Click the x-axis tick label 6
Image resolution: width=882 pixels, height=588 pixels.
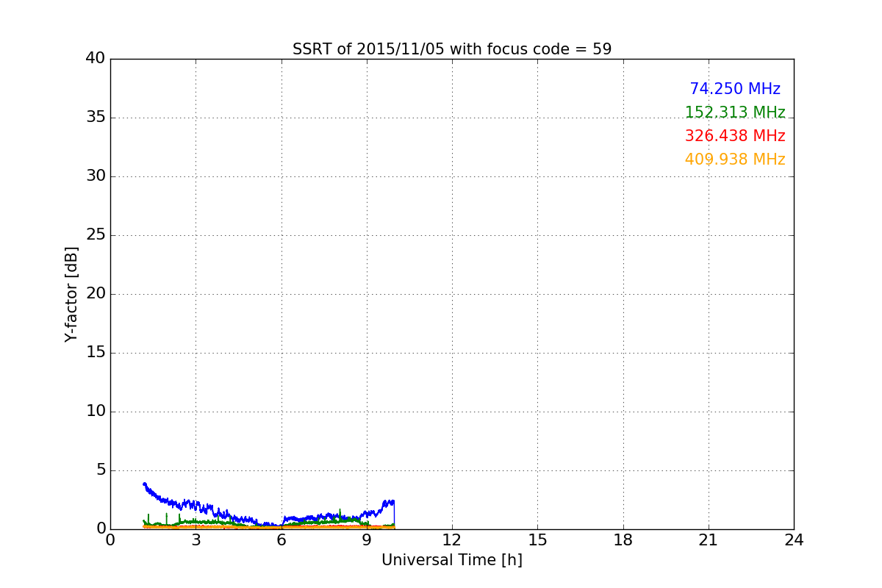(282, 540)
